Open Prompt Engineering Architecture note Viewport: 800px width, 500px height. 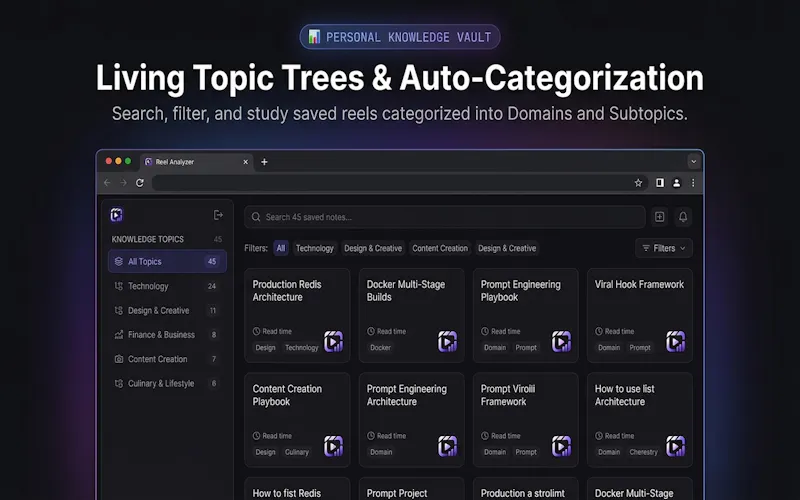click(x=411, y=420)
